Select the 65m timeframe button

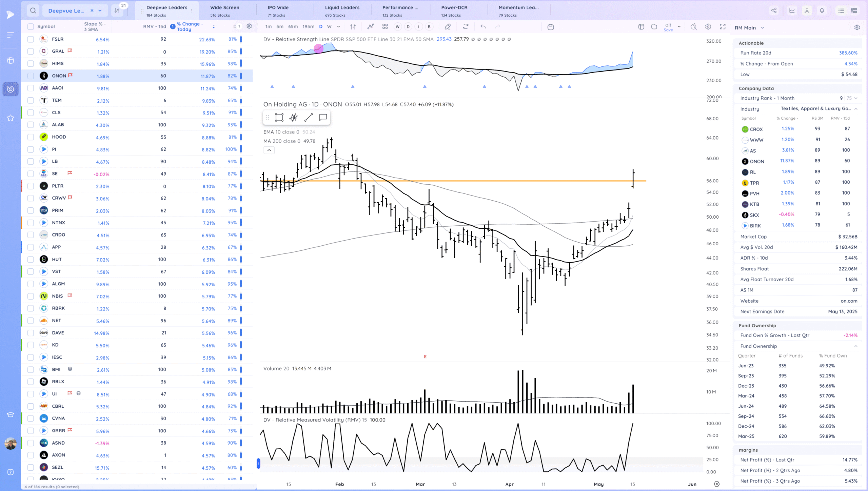pos(293,27)
